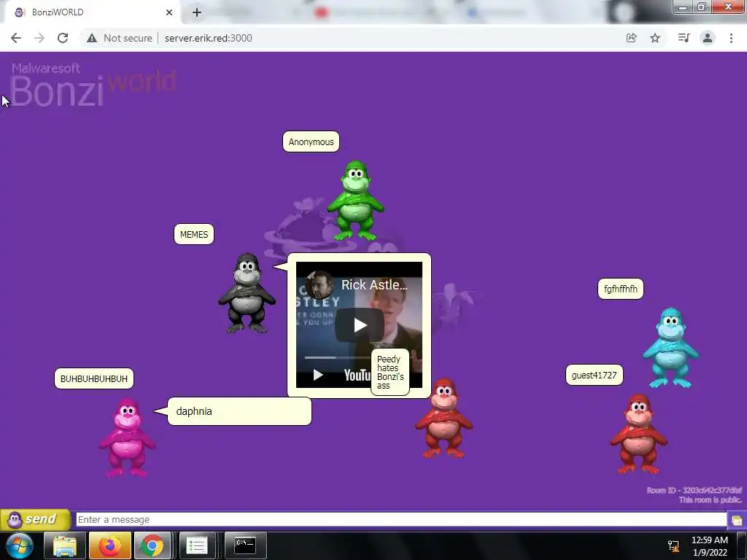The image size is (747, 560).
Task: Click the MEMES name tag
Action: (x=194, y=234)
